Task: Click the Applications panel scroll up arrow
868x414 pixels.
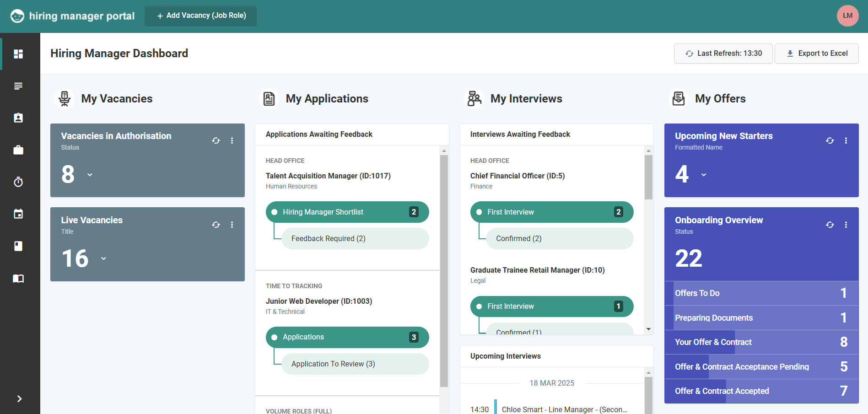Action: pyautogui.click(x=444, y=151)
